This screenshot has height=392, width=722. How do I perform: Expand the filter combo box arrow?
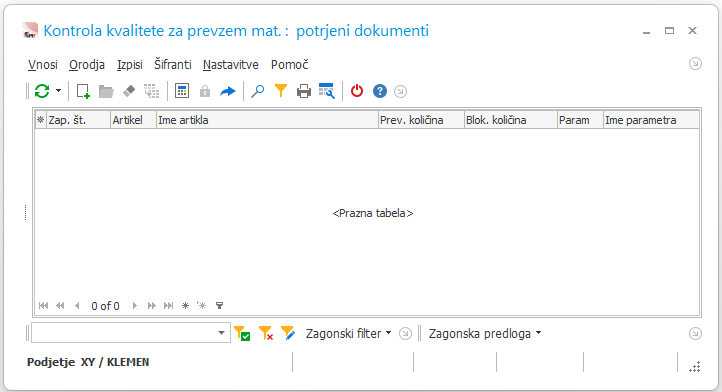(221, 333)
